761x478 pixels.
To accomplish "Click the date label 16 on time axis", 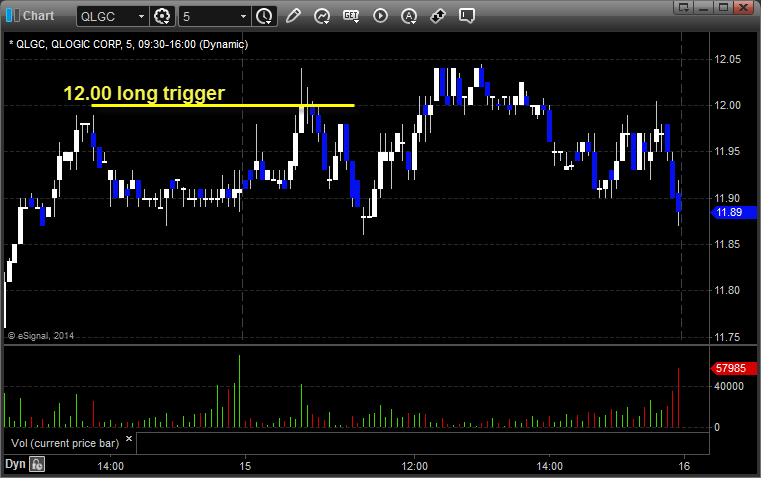I will (x=684, y=466).
